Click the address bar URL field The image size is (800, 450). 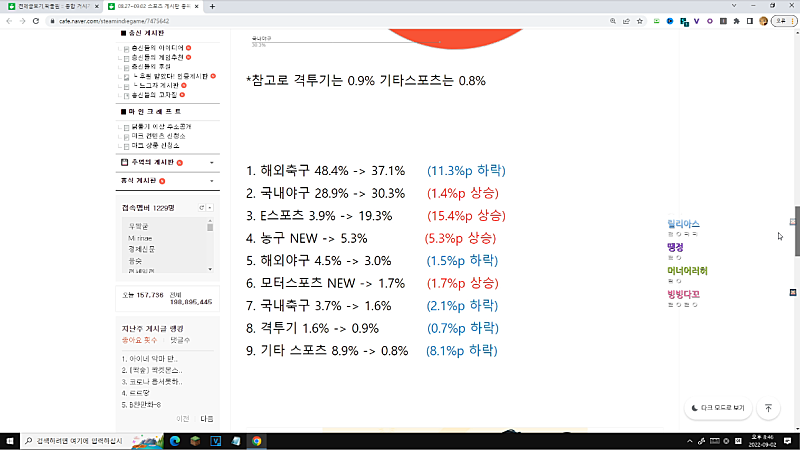coord(327,21)
